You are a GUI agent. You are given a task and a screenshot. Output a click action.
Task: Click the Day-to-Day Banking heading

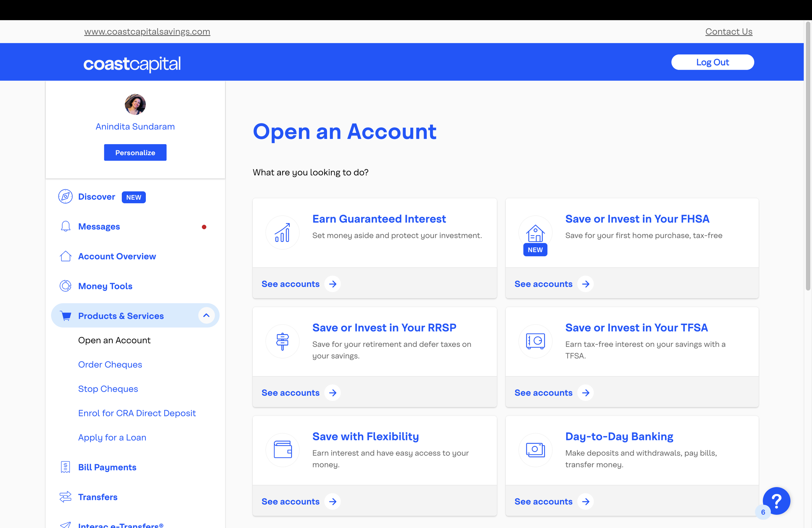[x=619, y=436]
